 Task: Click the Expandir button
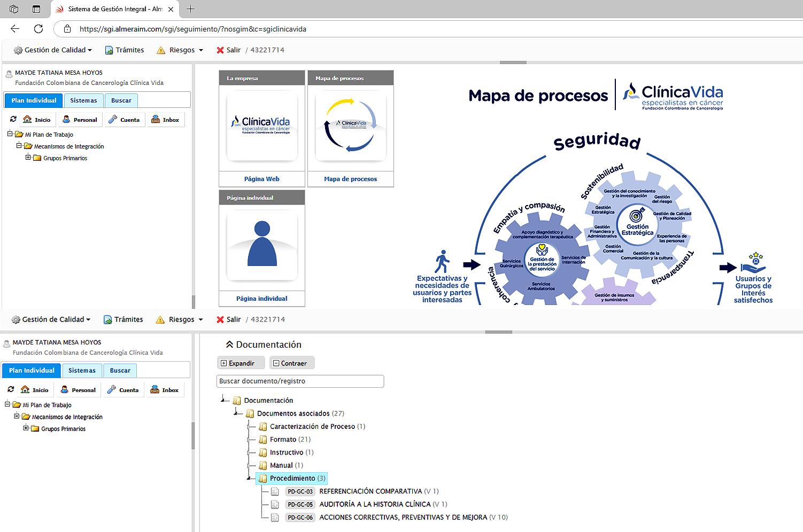click(241, 363)
